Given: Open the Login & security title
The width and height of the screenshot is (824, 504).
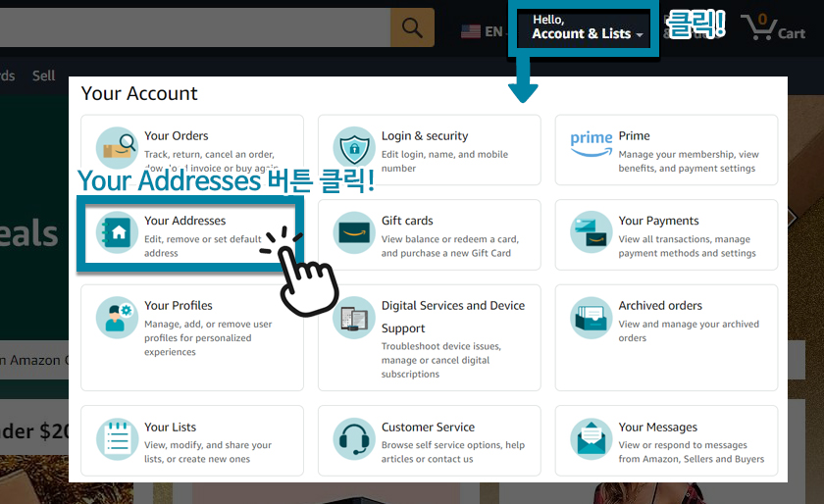Looking at the screenshot, I should coord(425,135).
